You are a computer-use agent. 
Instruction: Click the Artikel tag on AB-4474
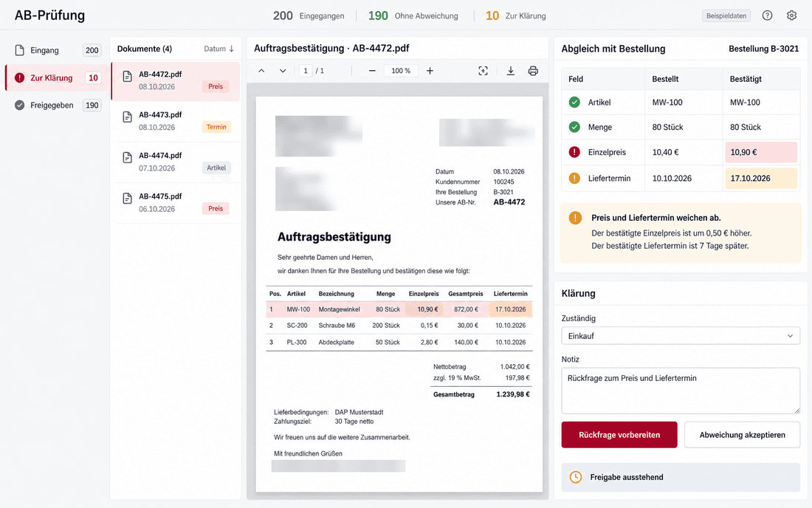[x=216, y=168]
